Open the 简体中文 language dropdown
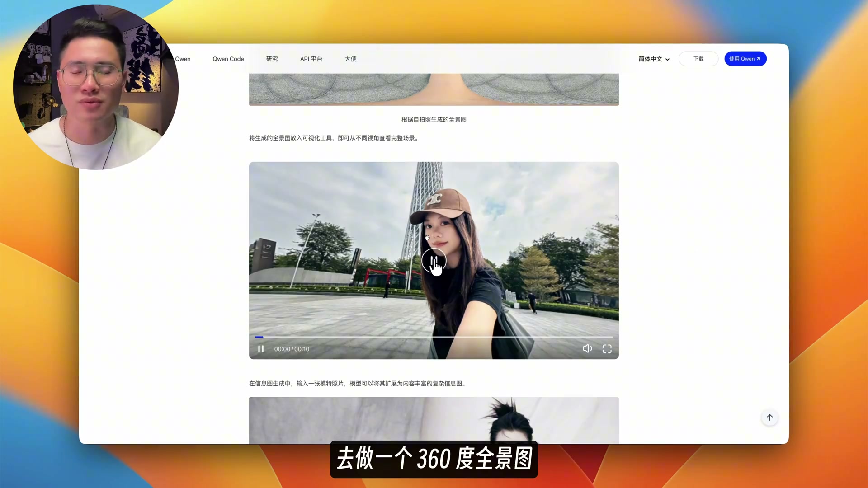The image size is (868, 488). 654,59
